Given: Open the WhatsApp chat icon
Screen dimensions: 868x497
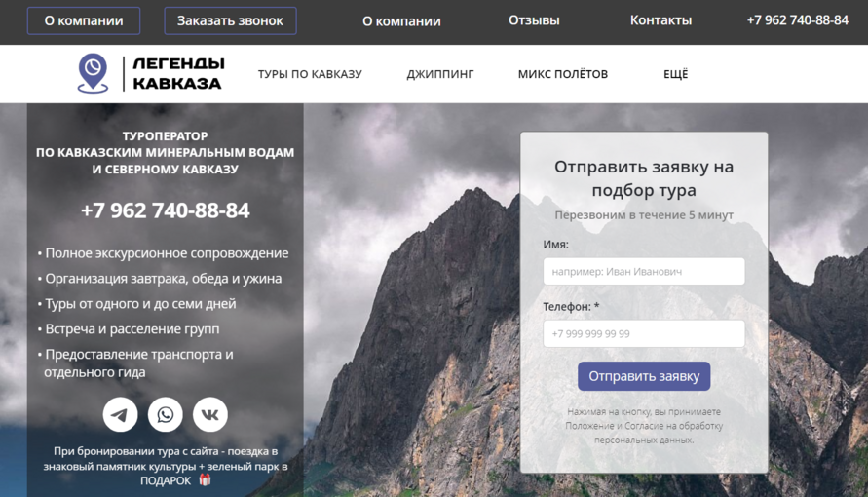Looking at the screenshot, I should point(165,414).
